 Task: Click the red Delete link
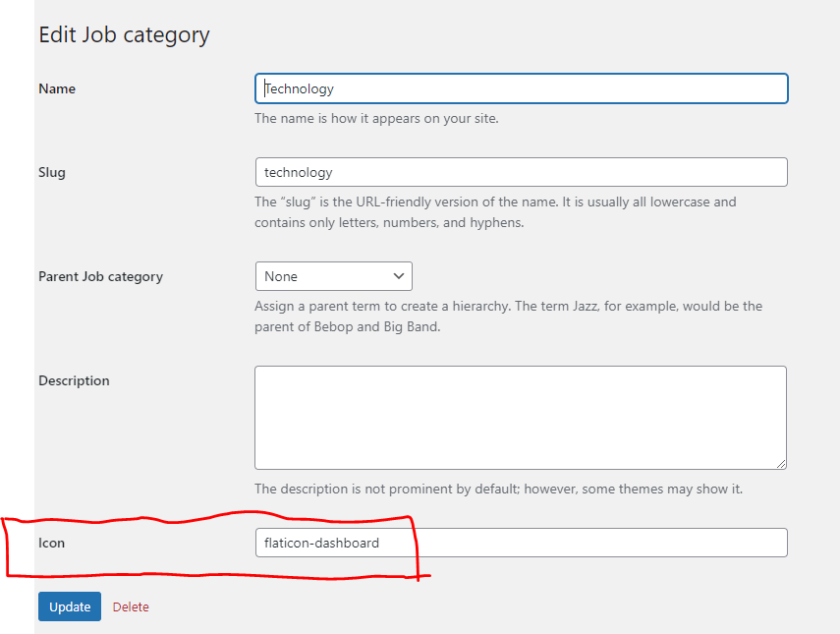(x=131, y=606)
